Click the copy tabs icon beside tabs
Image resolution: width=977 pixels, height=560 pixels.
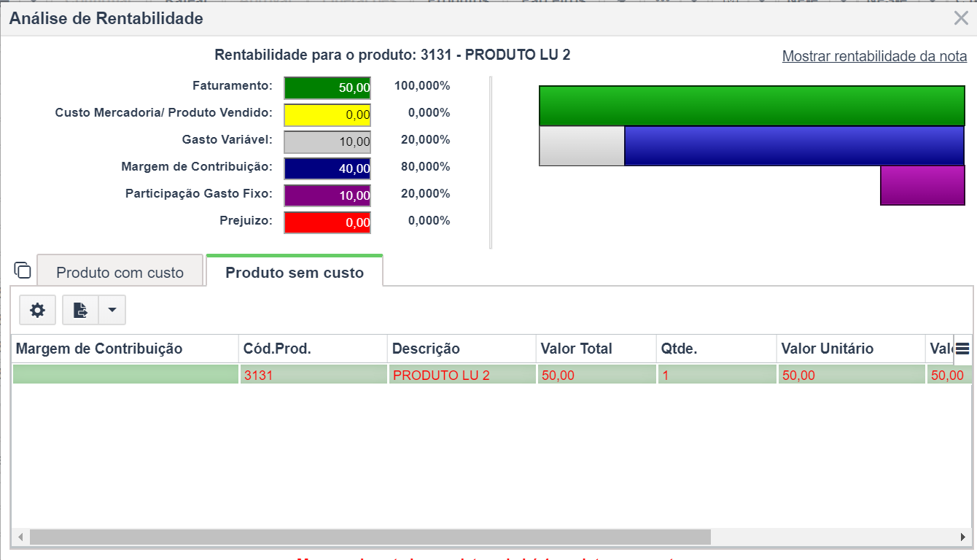[x=23, y=270]
